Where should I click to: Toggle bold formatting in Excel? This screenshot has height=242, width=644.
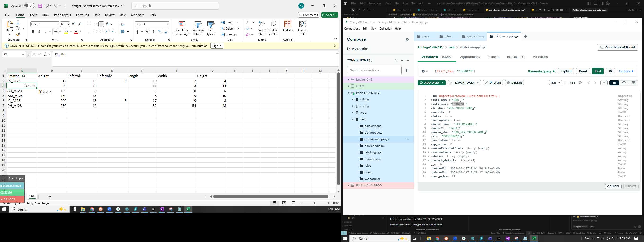click(x=33, y=32)
